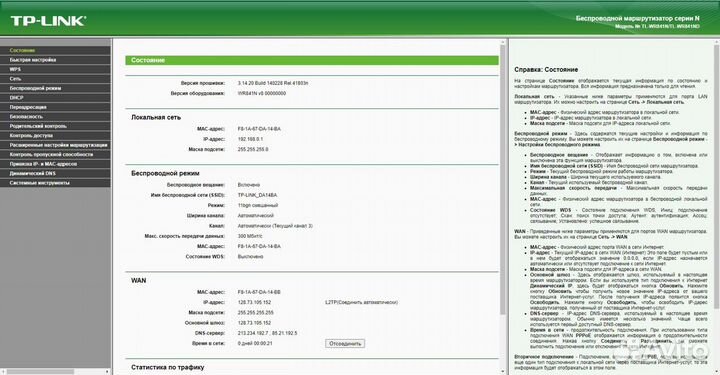The image size is (720, 375).
Task: Click the Беспроводной маршрутизатор серии N banner text
Action: tap(638, 18)
